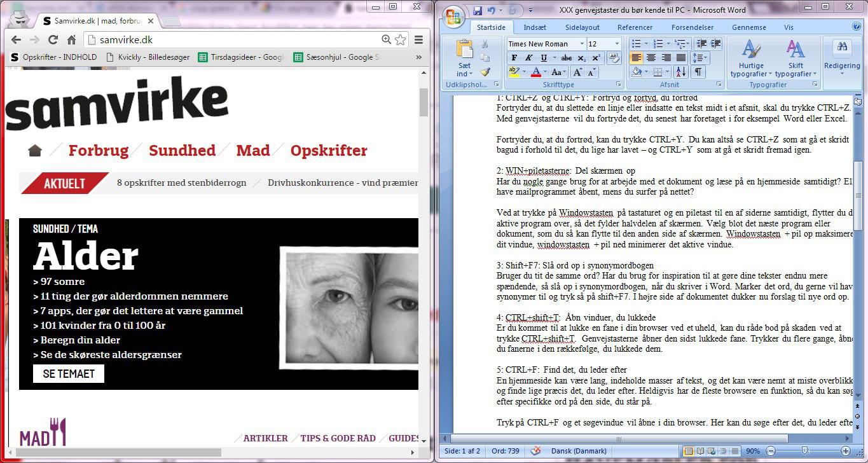Click the samvirke home house icon
The width and height of the screenshot is (868, 463).
pos(35,151)
